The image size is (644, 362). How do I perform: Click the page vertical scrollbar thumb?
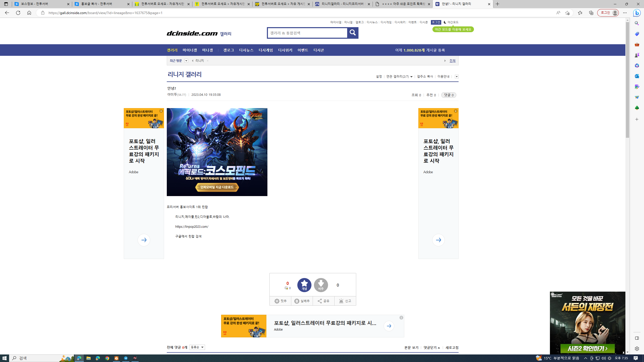point(627,79)
